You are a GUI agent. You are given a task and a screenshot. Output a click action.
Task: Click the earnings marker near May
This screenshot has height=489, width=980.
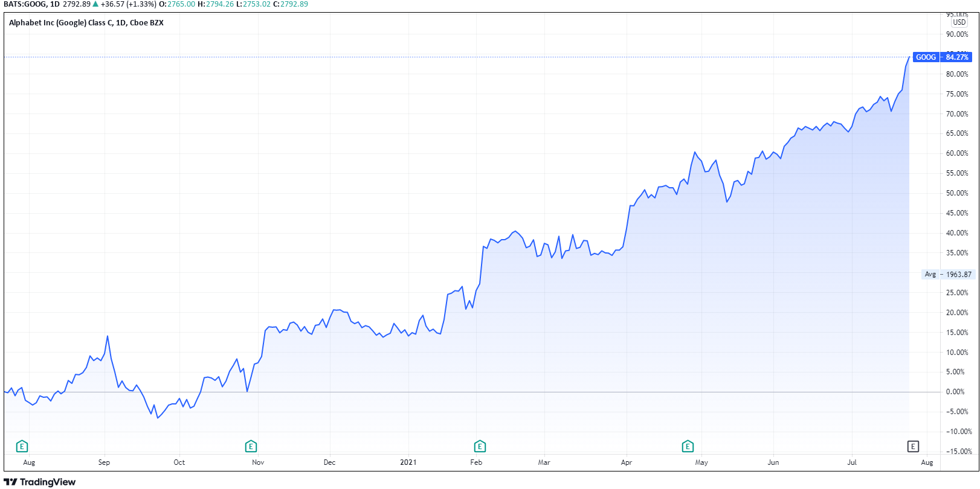pos(688,446)
